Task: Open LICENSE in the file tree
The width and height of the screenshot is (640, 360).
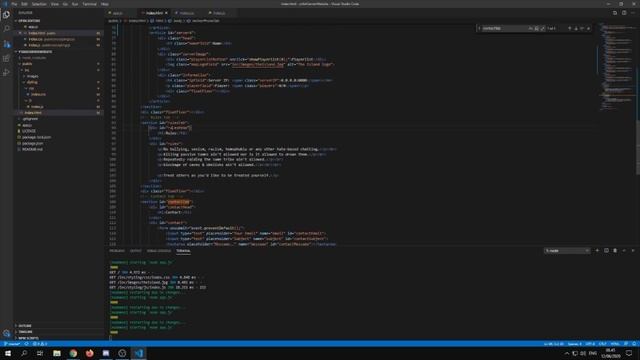Action: (29, 131)
